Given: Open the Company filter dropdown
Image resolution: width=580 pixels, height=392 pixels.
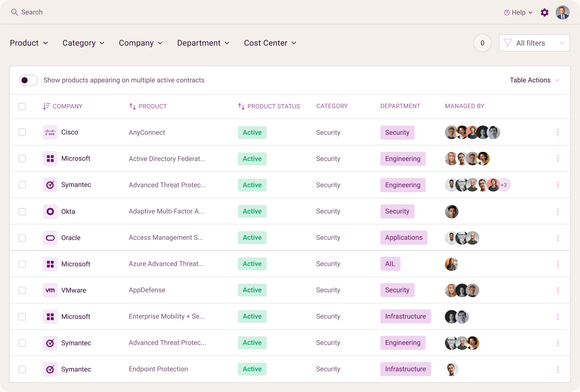Looking at the screenshot, I should [141, 43].
